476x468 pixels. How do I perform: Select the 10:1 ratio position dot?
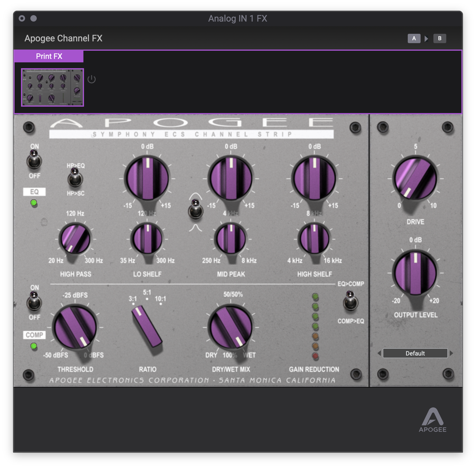click(x=161, y=304)
